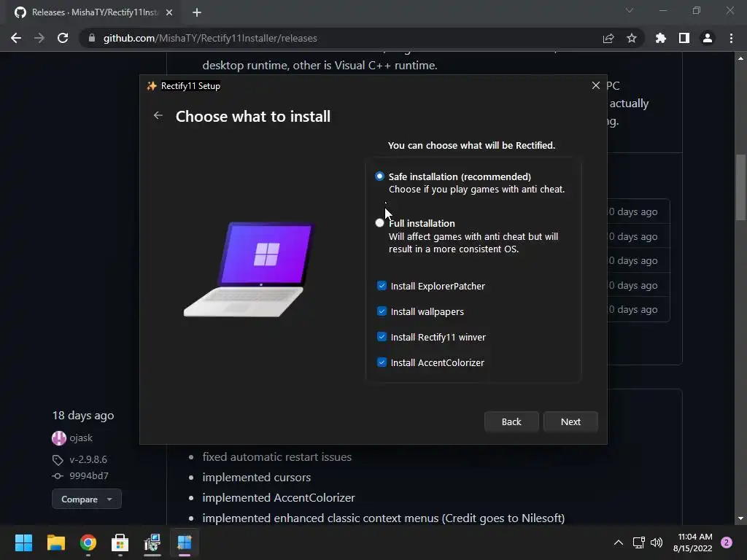Open Chrome extensions puzzle icon
The image size is (747, 560).
(660, 38)
